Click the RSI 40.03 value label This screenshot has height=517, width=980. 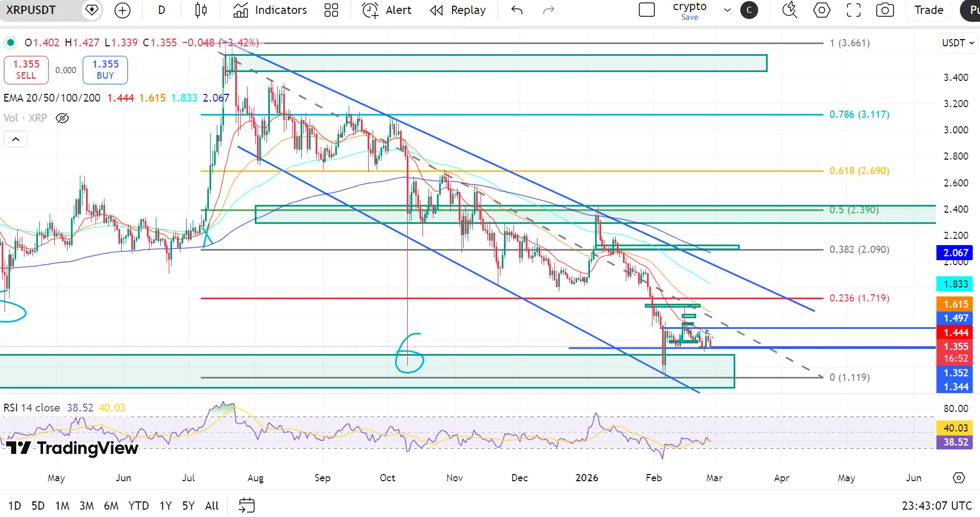pos(955,428)
